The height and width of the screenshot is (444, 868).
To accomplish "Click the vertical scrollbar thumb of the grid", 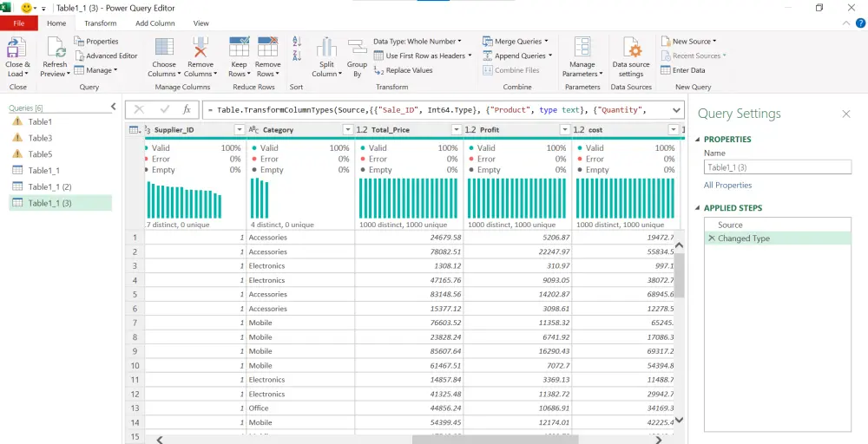I will (680, 275).
